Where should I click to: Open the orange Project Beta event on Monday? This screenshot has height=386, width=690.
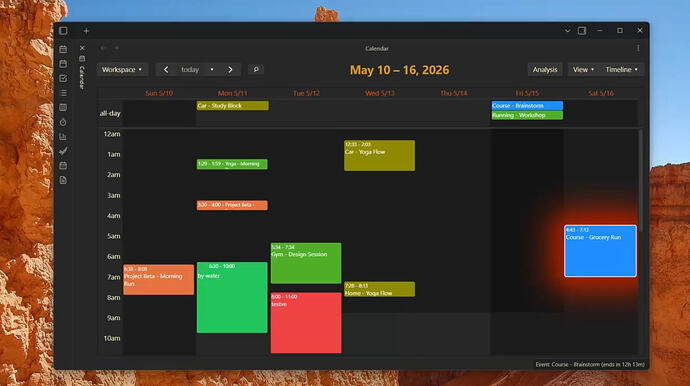232,205
